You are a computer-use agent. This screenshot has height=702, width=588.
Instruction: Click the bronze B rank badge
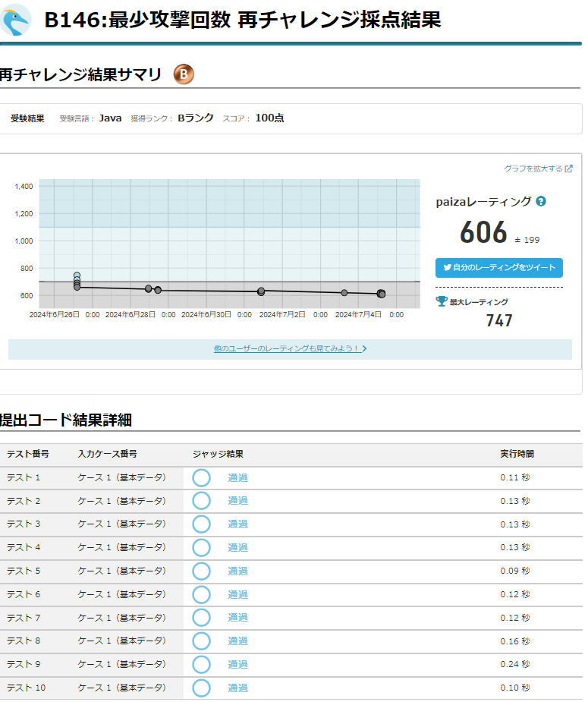(x=184, y=74)
